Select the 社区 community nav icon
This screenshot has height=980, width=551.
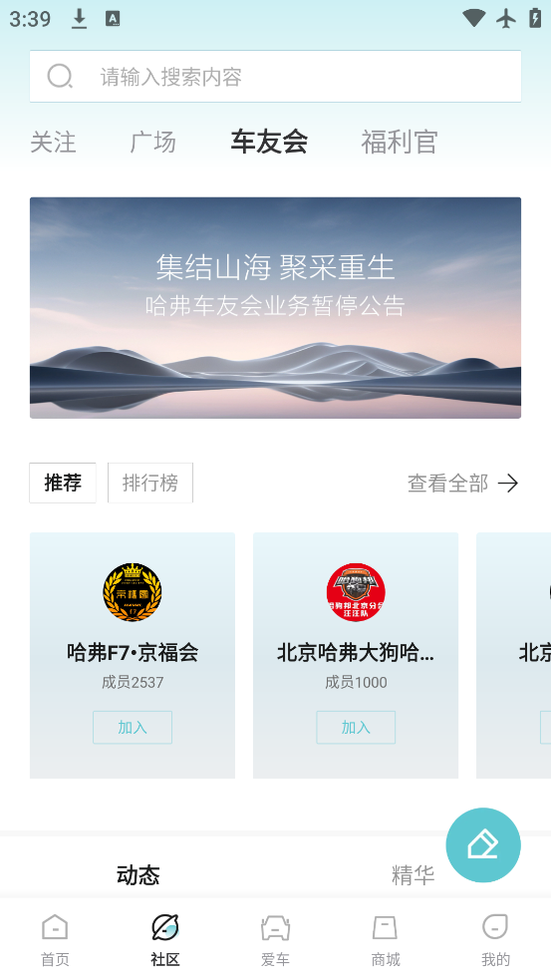coord(165,927)
